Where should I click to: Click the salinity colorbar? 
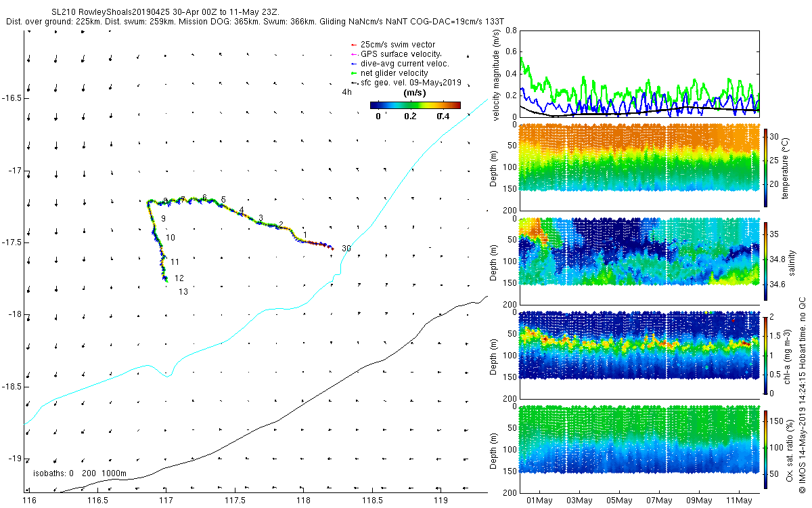click(767, 261)
